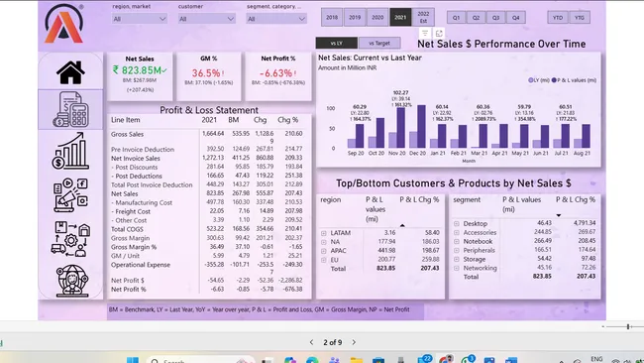Image resolution: width=644 pixels, height=363 pixels.
Task: Open the customer filter dropdown
Action: tap(206, 19)
